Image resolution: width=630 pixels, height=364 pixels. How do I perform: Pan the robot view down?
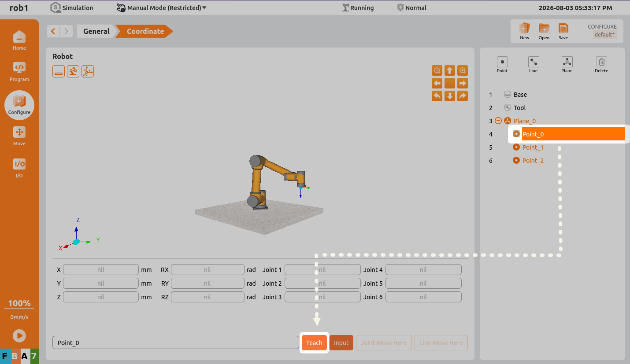[450, 96]
